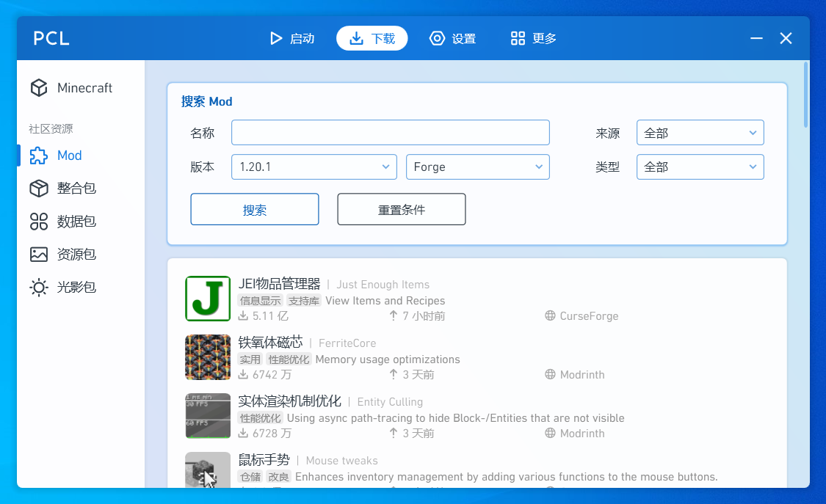
Task: Expand the 来源 source dropdown
Action: (x=700, y=134)
